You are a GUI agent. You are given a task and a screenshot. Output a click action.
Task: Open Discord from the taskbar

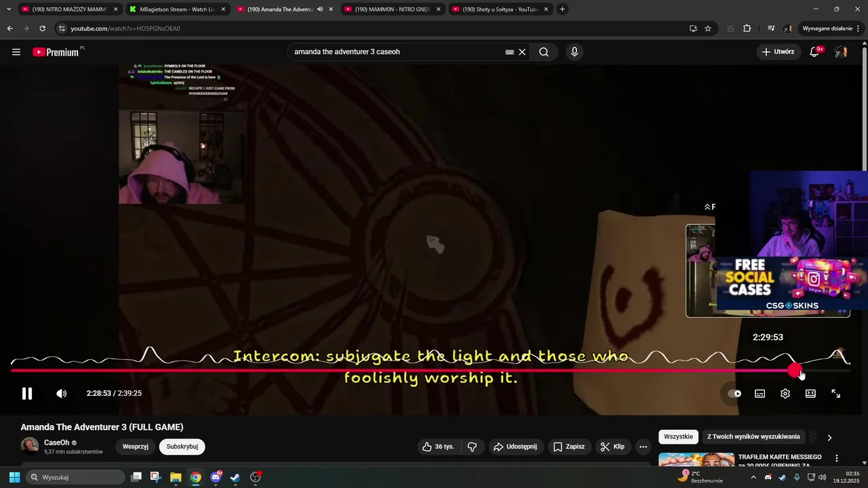click(x=216, y=477)
